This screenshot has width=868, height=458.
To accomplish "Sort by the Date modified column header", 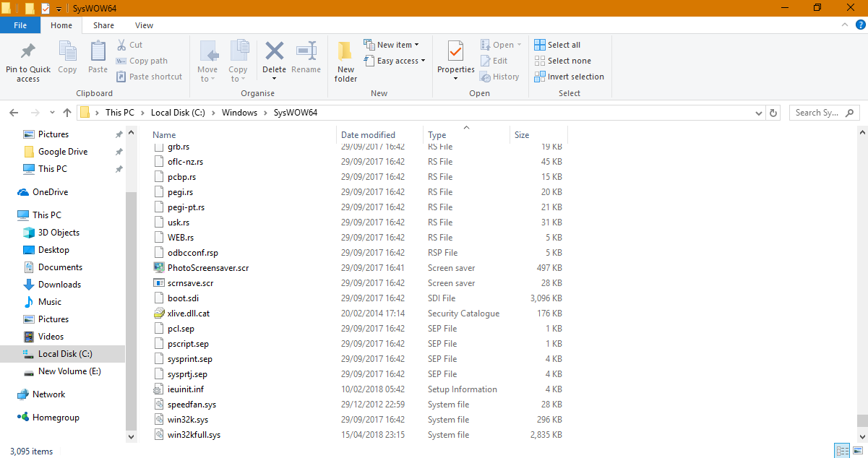I will [380, 135].
